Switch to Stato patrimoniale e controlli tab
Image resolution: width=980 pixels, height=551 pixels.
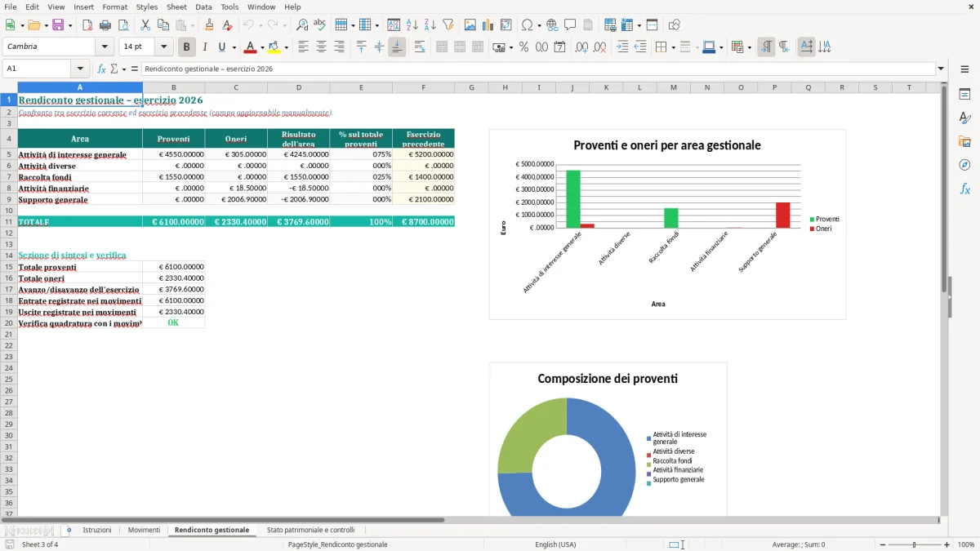(310, 531)
